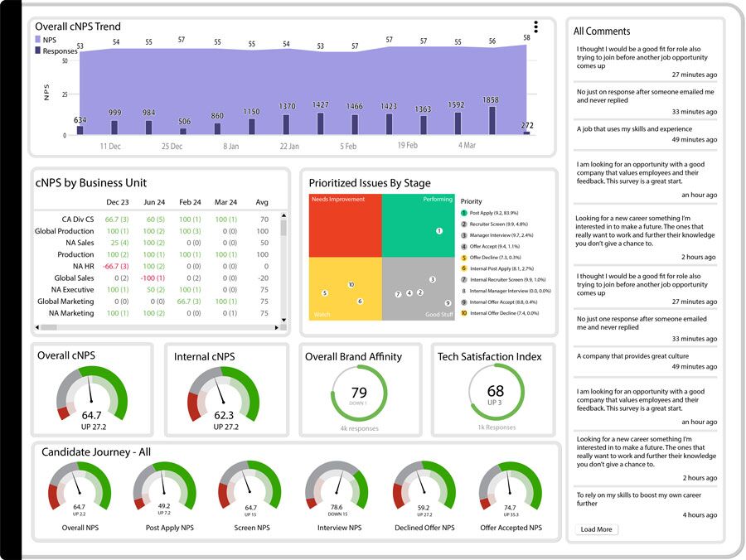Select priority marker 1 in Performing quadrant

[439, 231]
